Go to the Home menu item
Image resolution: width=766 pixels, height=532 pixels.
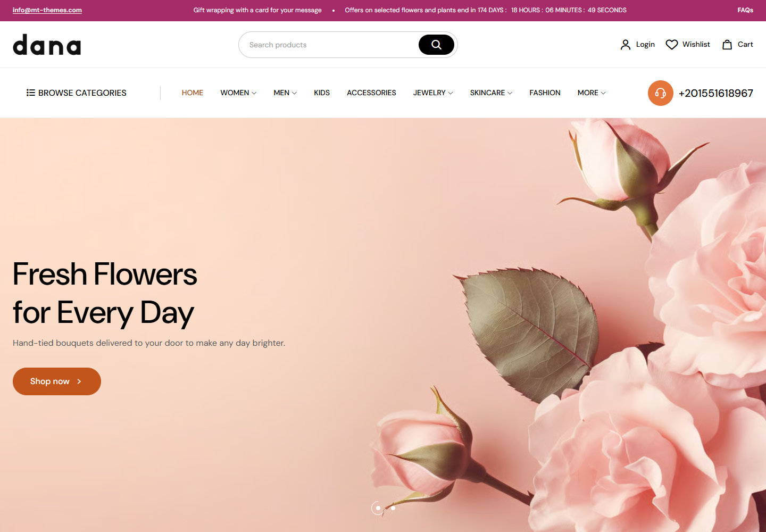click(x=193, y=93)
